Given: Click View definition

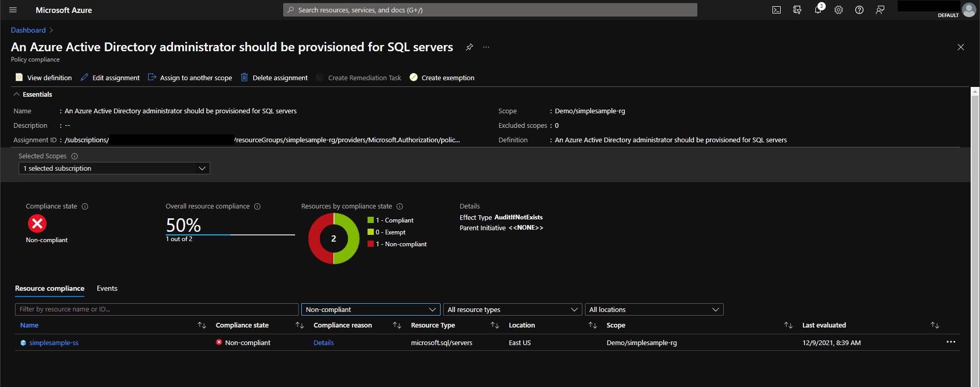Looking at the screenshot, I should pyautogui.click(x=44, y=78).
